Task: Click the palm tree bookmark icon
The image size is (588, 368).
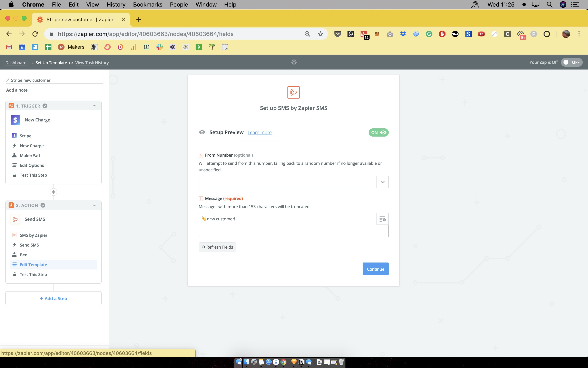Action: 212,47
